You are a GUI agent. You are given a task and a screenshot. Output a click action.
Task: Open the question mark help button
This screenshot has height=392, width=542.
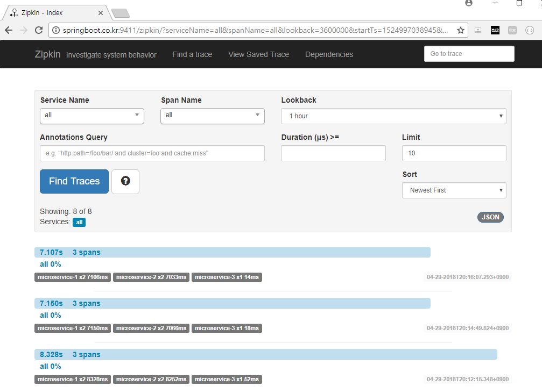tap(125, 181)
